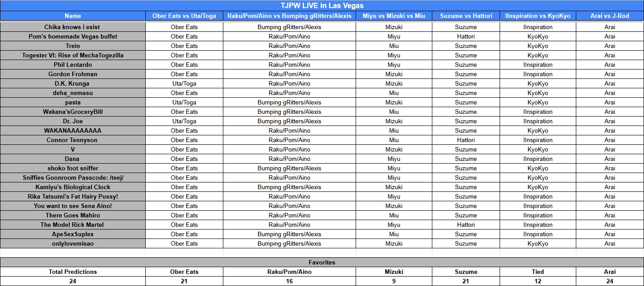Click the 'Arai vs J-Rod' header cell
Image resolution: width=644 pixels, height=286 pixels.
pyautogui.click(x=610, y=16)
